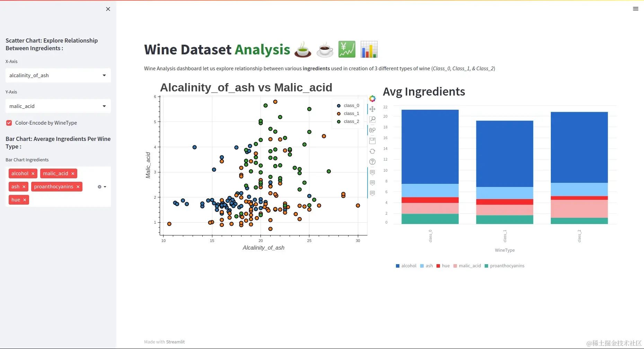Open the X-Axis alcalinity_of_ash dropdown
This screenshot has width=644, height=349.
[58, 75]
